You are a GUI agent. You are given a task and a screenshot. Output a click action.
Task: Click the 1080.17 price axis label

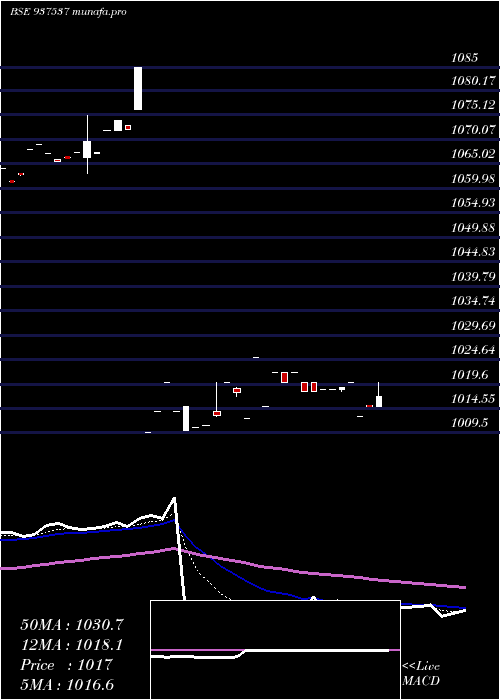coord(474,81)
